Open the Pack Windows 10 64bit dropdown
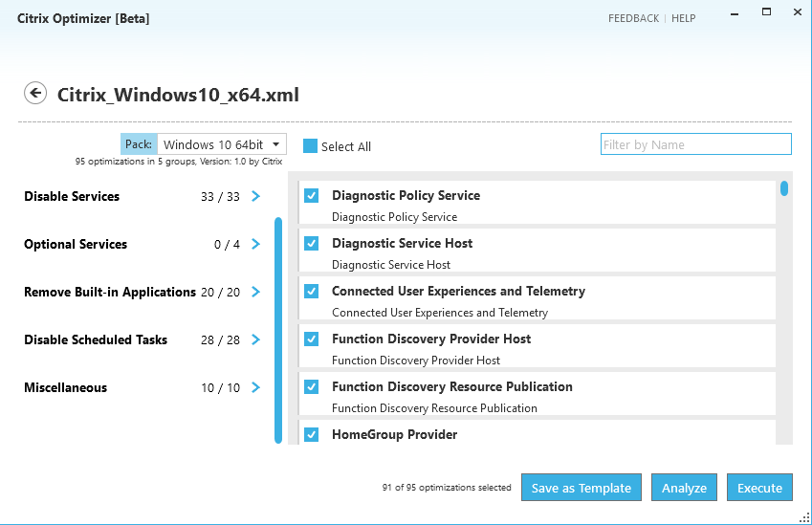The width and height of the screenshot is (812, 525). click(222, 144)
